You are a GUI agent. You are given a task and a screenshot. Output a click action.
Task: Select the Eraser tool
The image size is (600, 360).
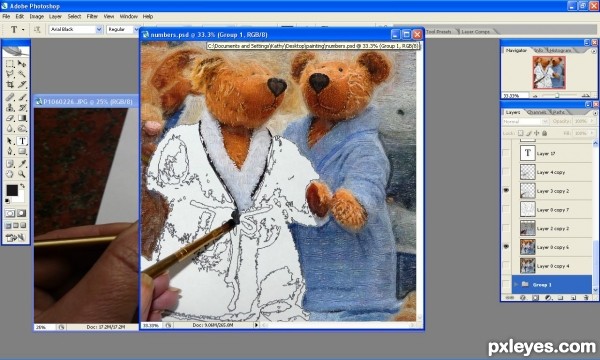point(10,118)
